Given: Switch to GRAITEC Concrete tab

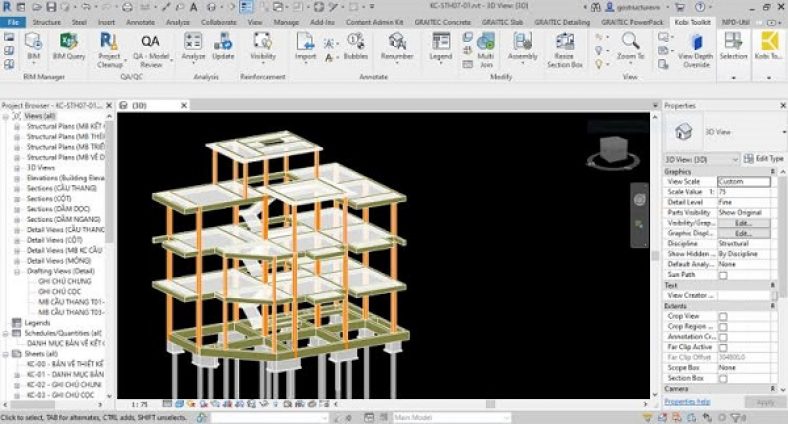Looking at the screenshot, I should 442,22.
